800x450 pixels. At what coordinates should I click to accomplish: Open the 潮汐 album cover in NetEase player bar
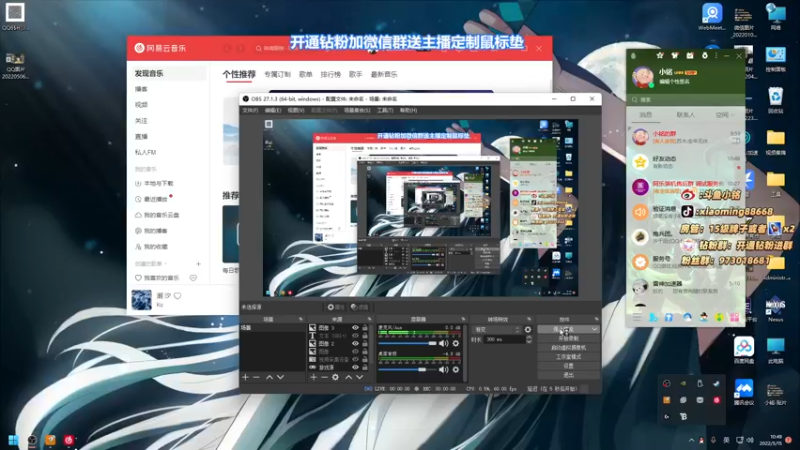[x=141, y=300]
